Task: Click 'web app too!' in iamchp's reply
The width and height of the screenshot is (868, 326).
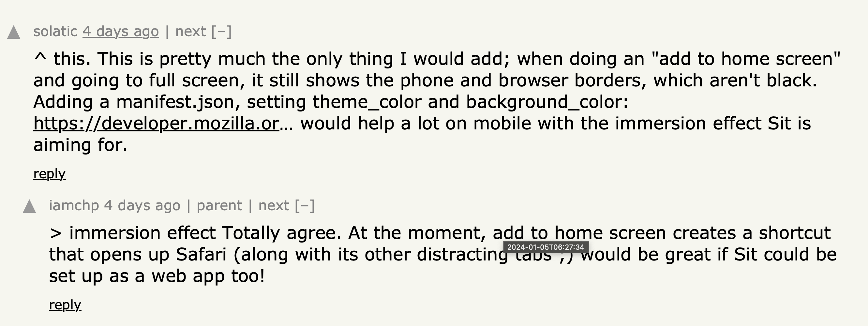Action: point(208,276)
